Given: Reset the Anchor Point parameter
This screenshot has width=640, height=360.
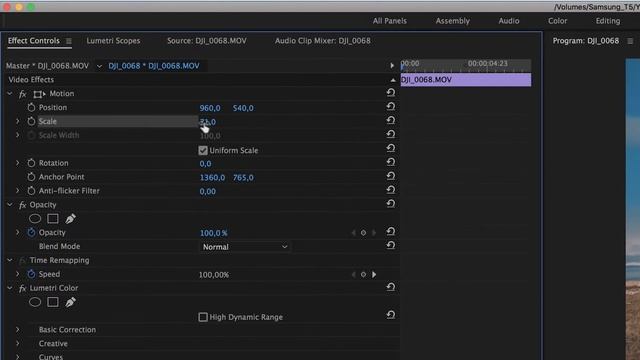Looking at the screenshot, I should pos(391,176).
